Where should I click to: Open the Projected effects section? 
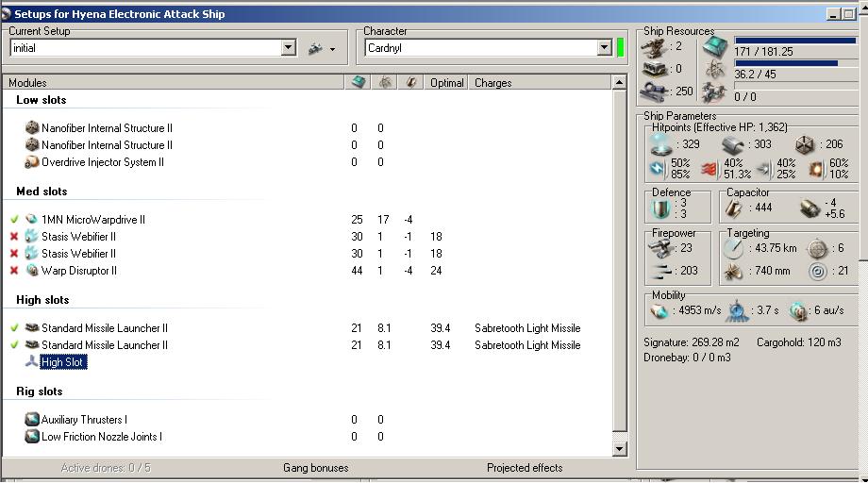pyautogui.click(x=525, y=468)
